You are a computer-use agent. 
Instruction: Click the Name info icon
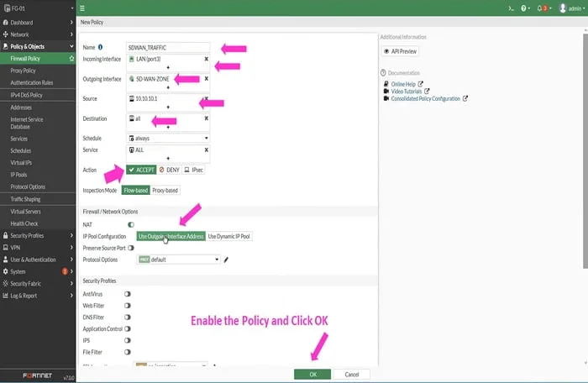click(x=100, y=47)
